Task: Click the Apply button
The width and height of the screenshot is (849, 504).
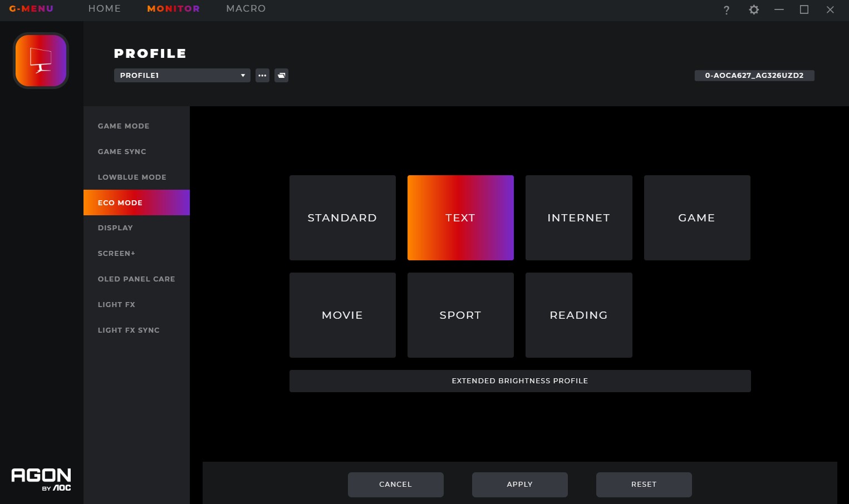Action: [x=520, y=485]
